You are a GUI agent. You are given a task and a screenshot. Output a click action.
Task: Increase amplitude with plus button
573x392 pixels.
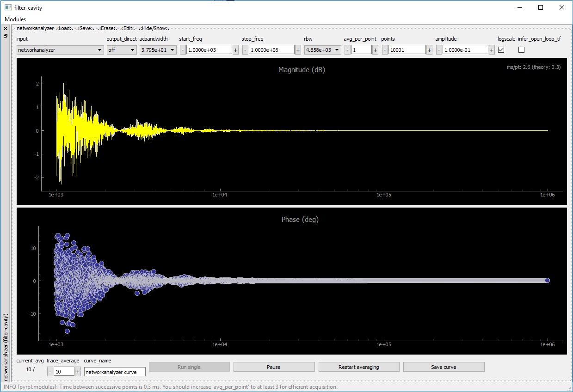pos(492,50)
